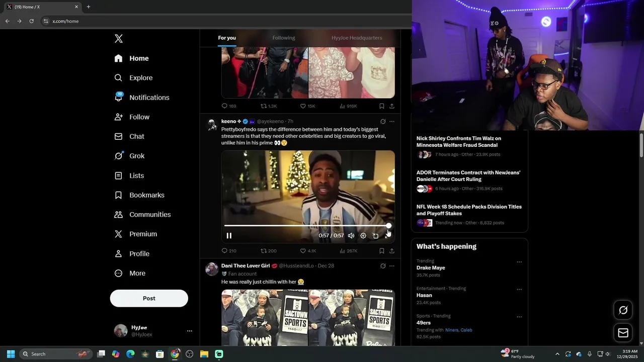Image resolution: width=644 pixels, height=362 pixels.
Task: Bookmark the post with 916K views
Action: pos(382,106)
